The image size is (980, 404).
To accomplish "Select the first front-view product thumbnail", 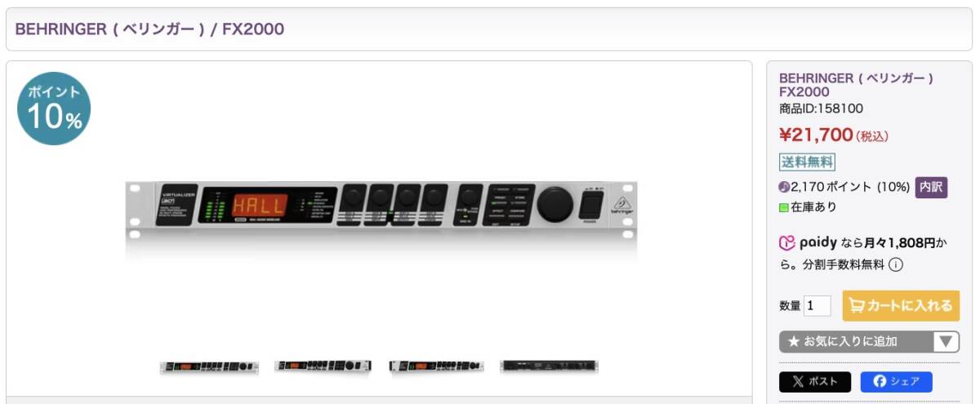I will point(209,366).
